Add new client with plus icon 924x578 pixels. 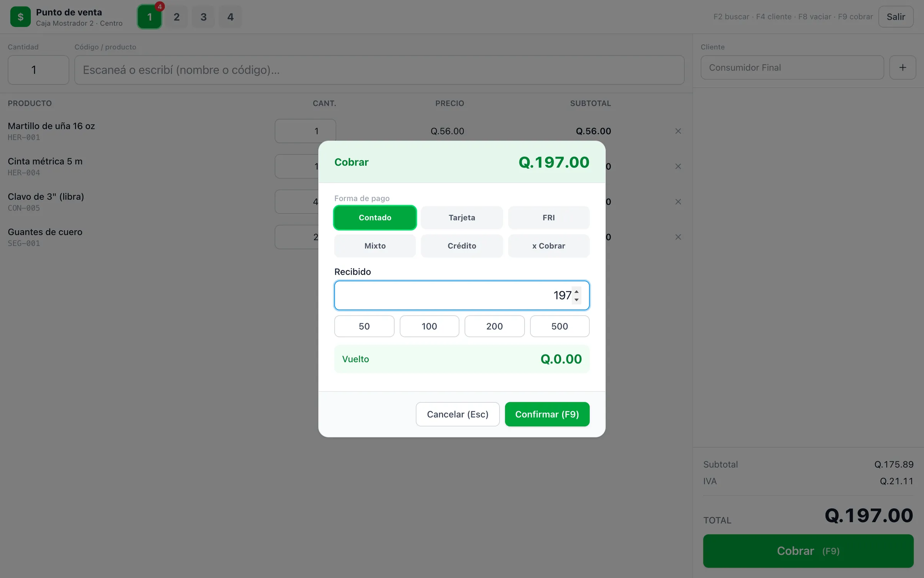(x=902, y=67)
